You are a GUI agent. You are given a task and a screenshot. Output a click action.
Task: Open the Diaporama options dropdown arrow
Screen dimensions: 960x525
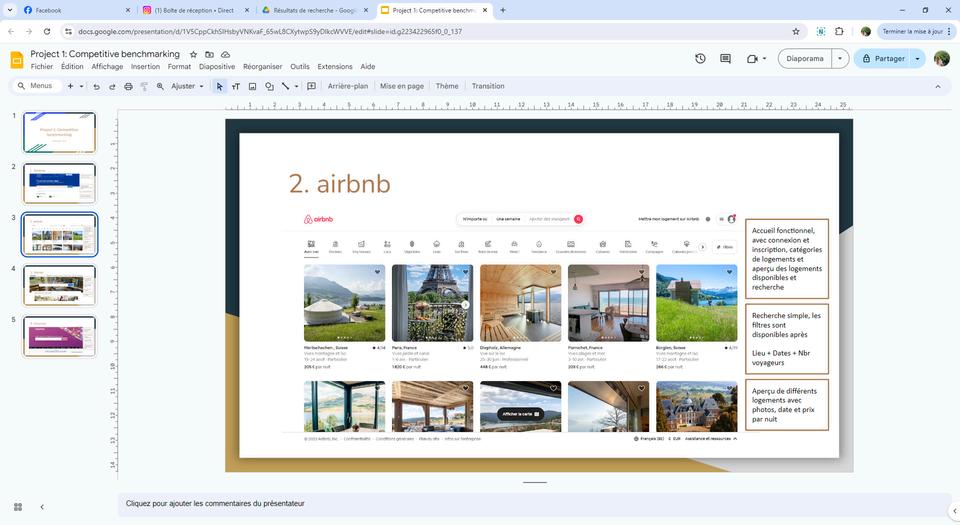840,59
